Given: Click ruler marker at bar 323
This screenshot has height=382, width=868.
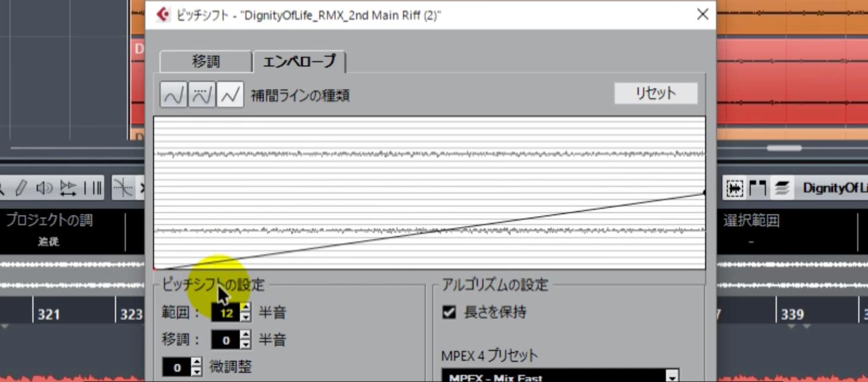Looking at the screenshot, I should [x=131, y=315].
